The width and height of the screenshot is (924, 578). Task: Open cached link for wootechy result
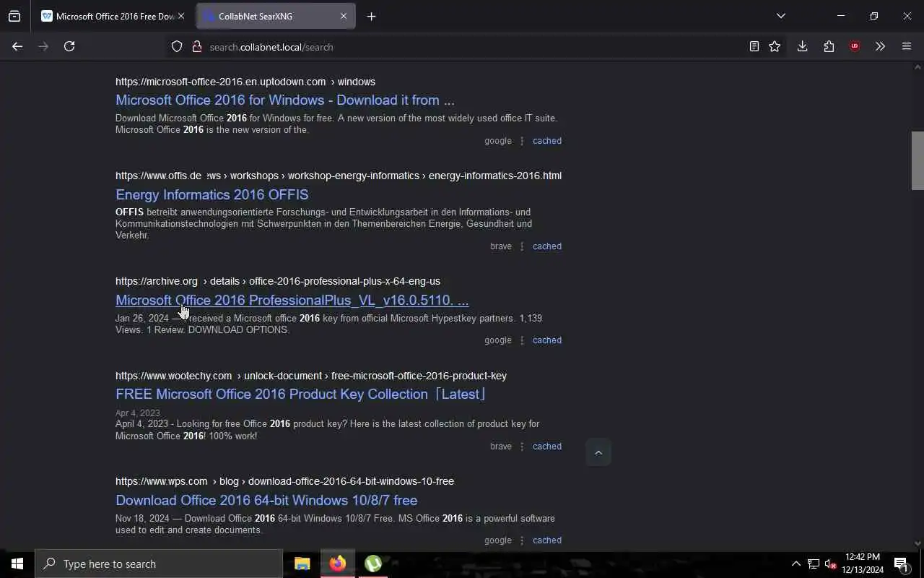(547, 447)
